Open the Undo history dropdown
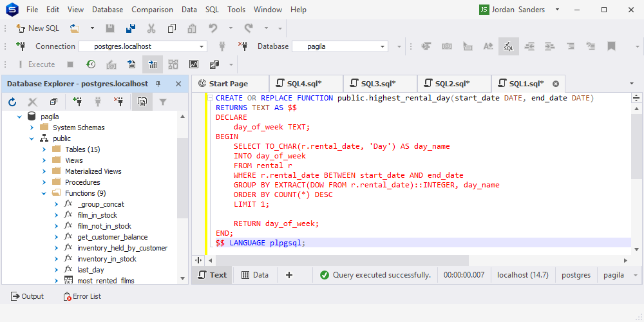 (x=231, y=28)
